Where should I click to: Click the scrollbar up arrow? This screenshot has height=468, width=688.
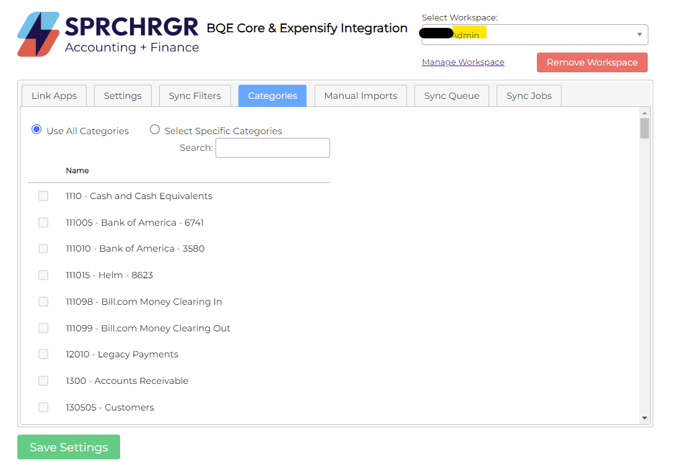(x=644, y=113)
